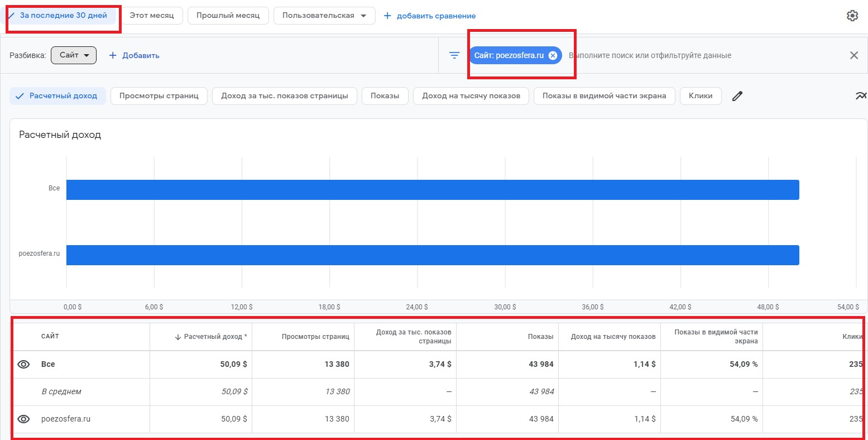Select the 'Расчетный доход' metric chip

coord(57,96)
